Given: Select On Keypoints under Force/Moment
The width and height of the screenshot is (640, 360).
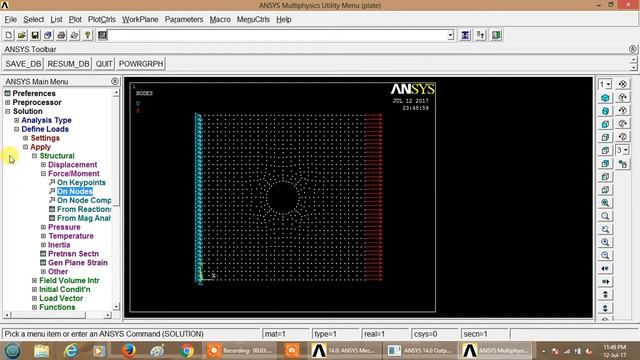Looking at the screenshot, I should 81,182.
